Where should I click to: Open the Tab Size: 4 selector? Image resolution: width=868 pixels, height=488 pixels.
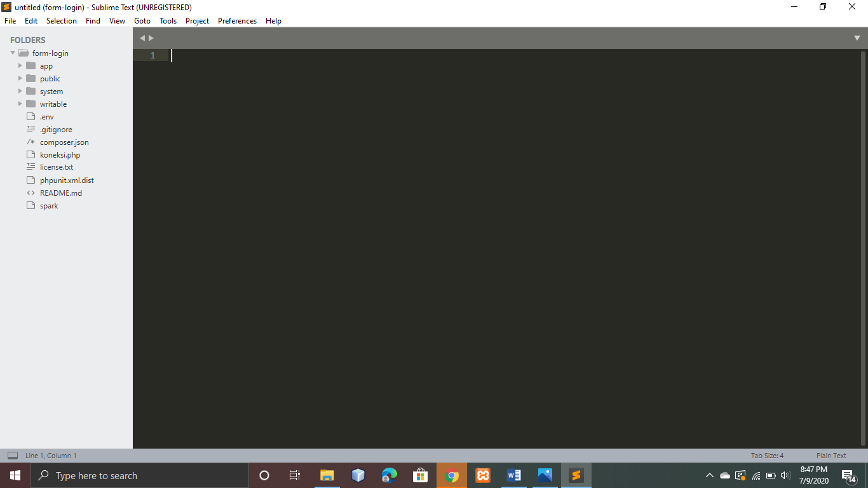pyautogui.click(x=767, y=456)
